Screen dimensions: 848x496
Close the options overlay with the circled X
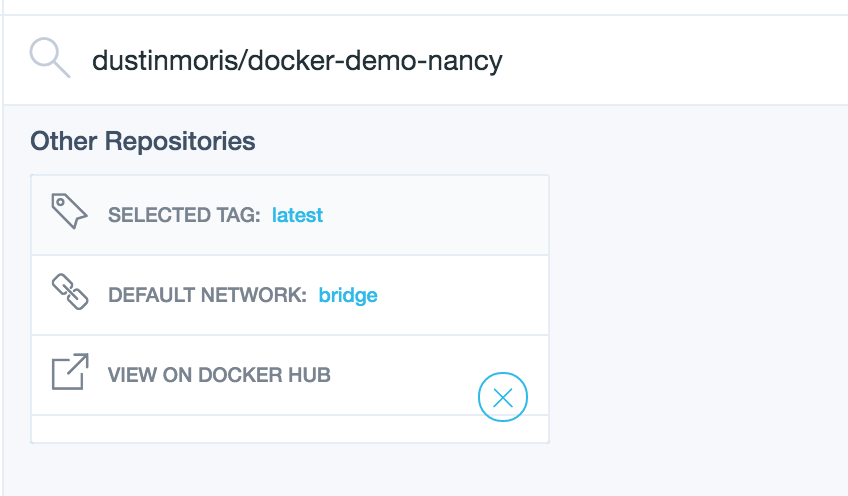503,397
